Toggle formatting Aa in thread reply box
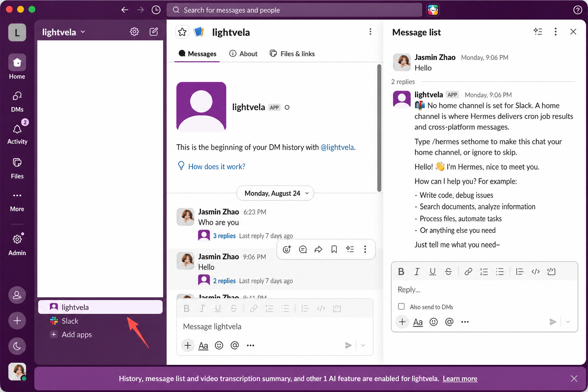 [x=418, y=322]
